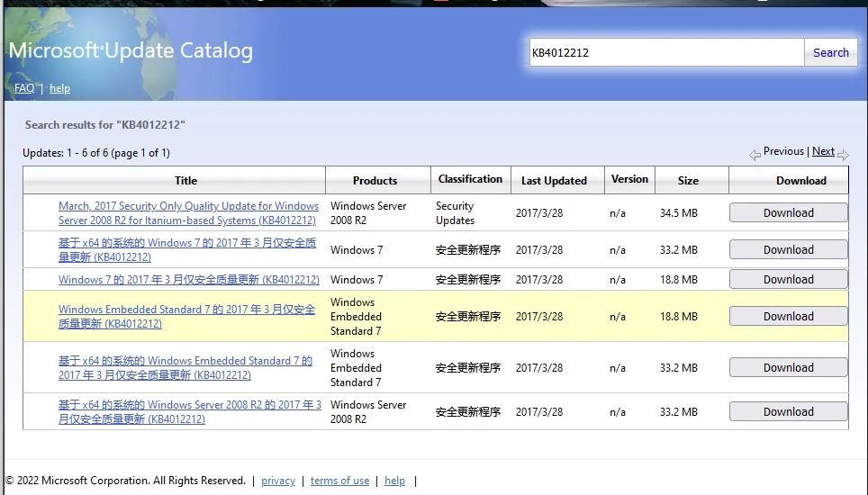Open the privacy link in footer
Image resolution: width=868 pixels, height=495 pixels.
[277, 481]
